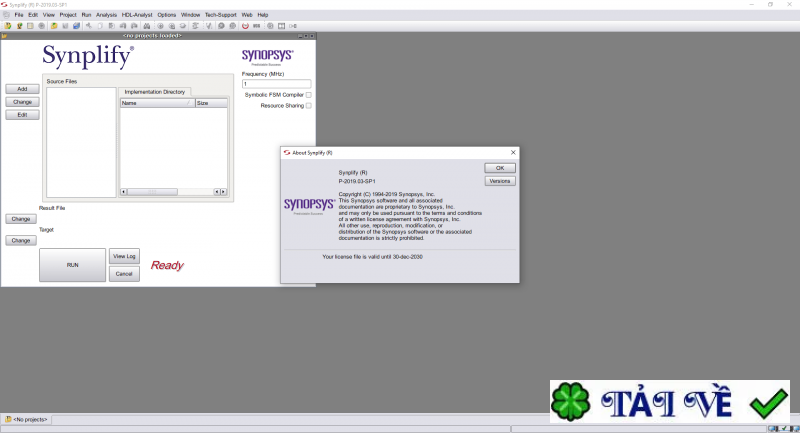Open the Tech-Support menu
Viewport: 800px width, 433px height.
(220, 15)
